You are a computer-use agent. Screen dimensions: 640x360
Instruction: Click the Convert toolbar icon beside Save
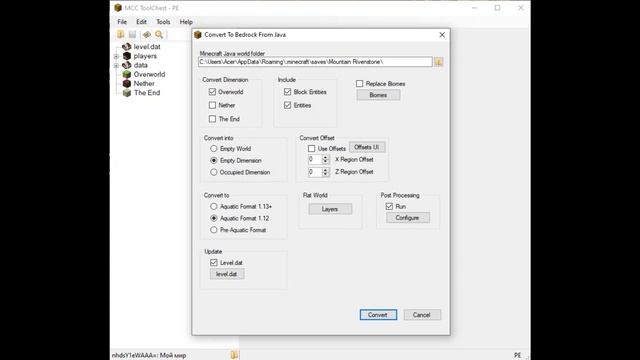tap(147, 35)
